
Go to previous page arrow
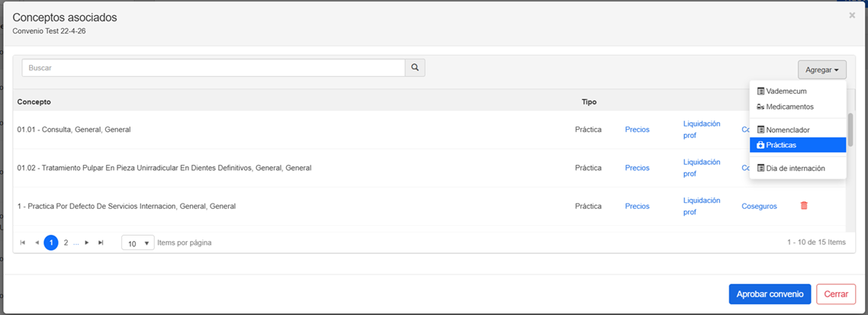click(x=37, y=243)
